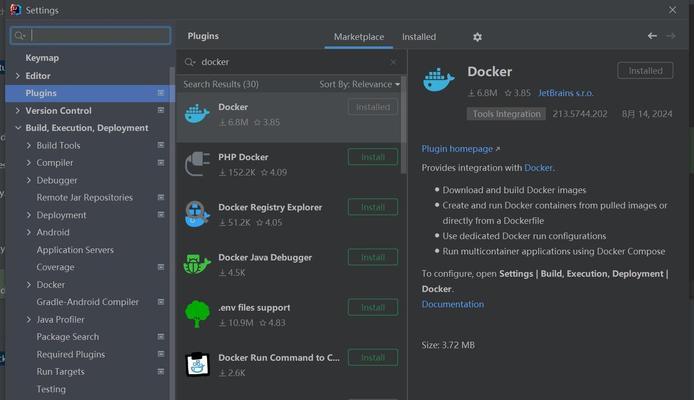Click the search magnifier in Settings search box
694x400 pixels.
coord(19,36)
